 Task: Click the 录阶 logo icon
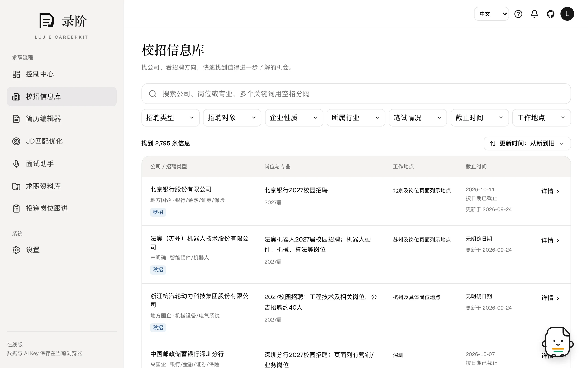(x=47, y=20)
